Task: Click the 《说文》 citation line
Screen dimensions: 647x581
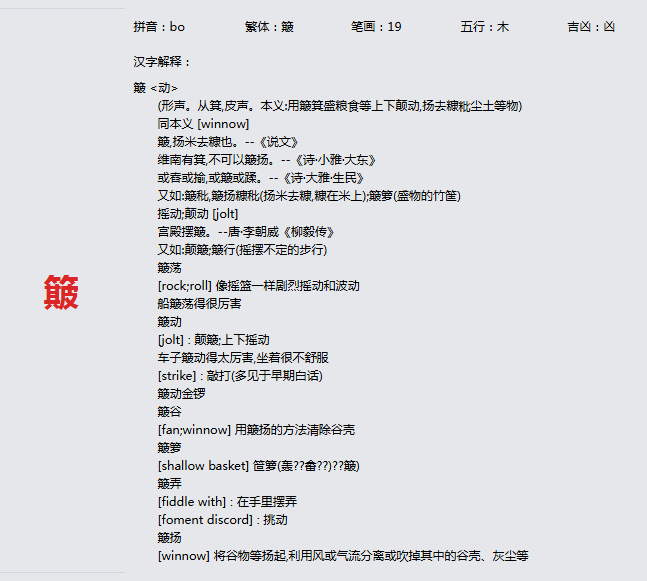Action: click(228, 142)
